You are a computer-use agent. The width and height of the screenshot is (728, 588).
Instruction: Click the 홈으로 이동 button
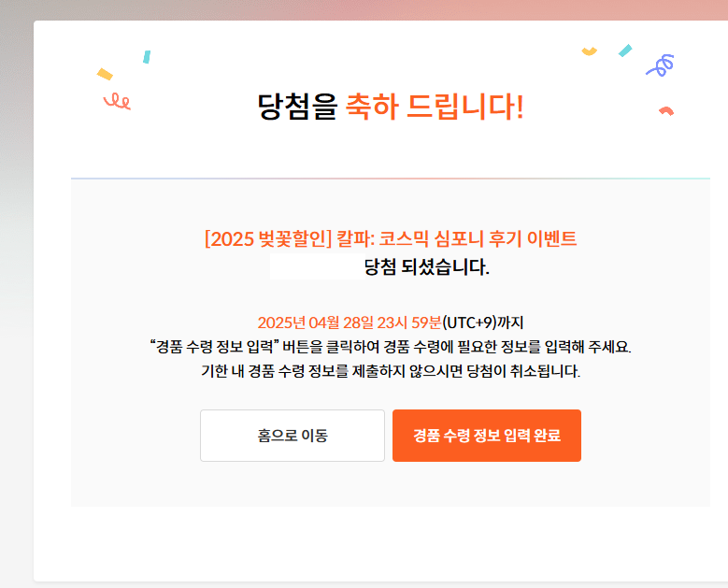[293, 436]
